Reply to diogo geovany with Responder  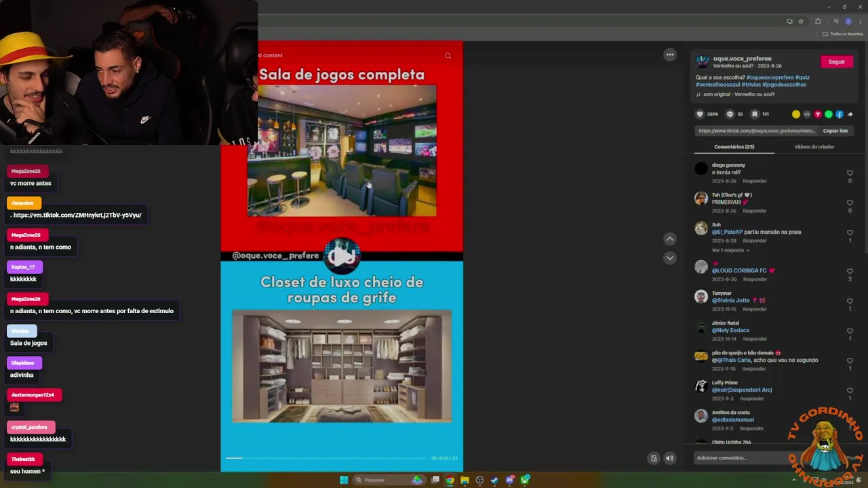(x=755, y=181)
